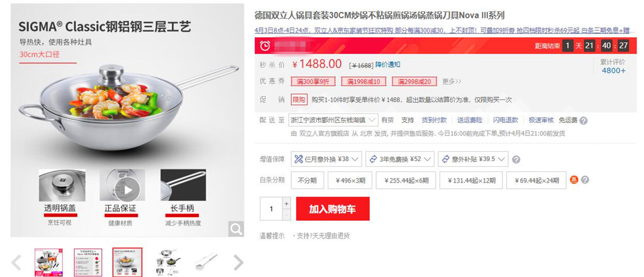Click the orange 惠 badge icon
Image resolution: width=644 pixels, height=277 pixels.
click(574, 179)
